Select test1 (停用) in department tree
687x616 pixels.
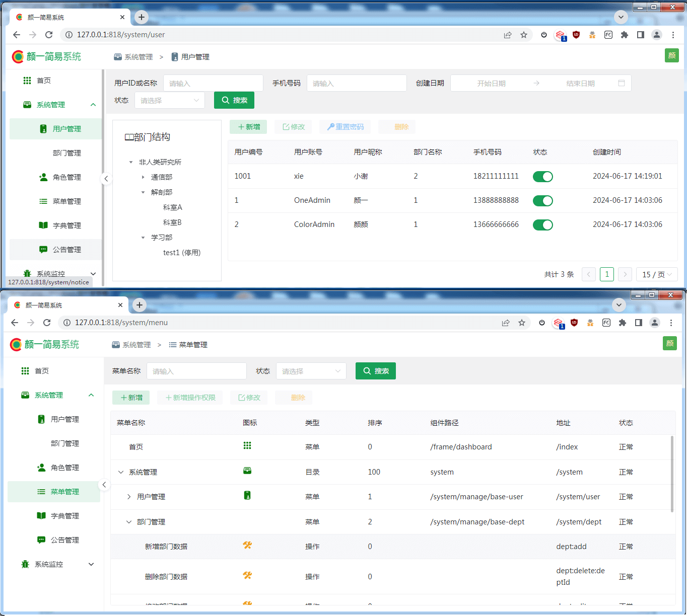coord(182,253)
